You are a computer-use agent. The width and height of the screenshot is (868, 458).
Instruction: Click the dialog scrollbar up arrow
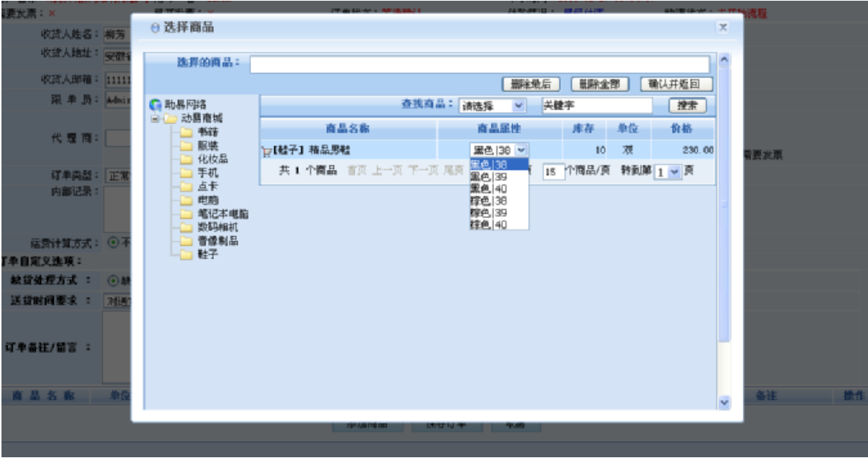(723, 60)
